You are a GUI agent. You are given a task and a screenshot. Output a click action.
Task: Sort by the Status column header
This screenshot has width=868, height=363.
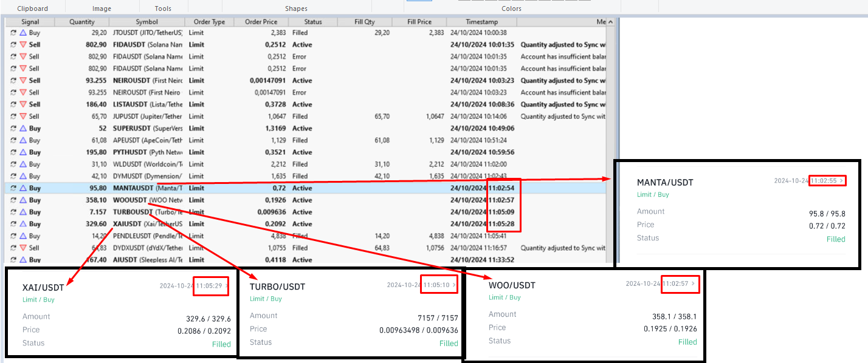point(313,22)
